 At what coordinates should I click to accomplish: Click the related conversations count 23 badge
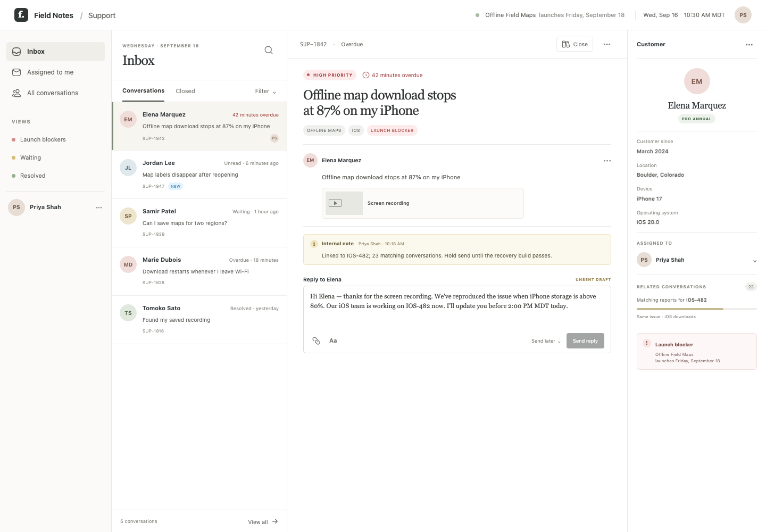click(751, 287)
